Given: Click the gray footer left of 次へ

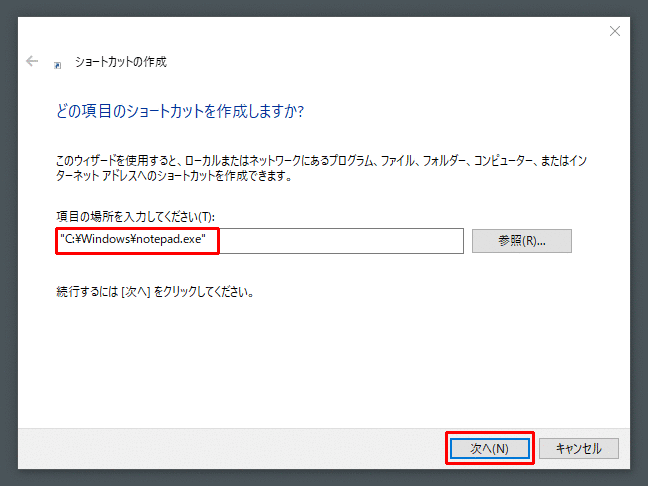Looking at the screenshot, I should tap(230, 447).
